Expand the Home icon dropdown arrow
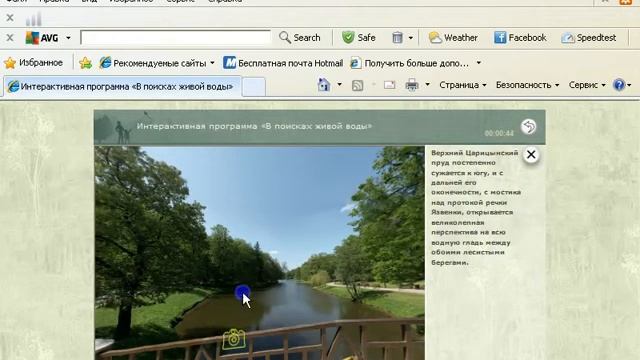Screen dimensions: 640x360 pyautogui.click(x=339, y=84)
